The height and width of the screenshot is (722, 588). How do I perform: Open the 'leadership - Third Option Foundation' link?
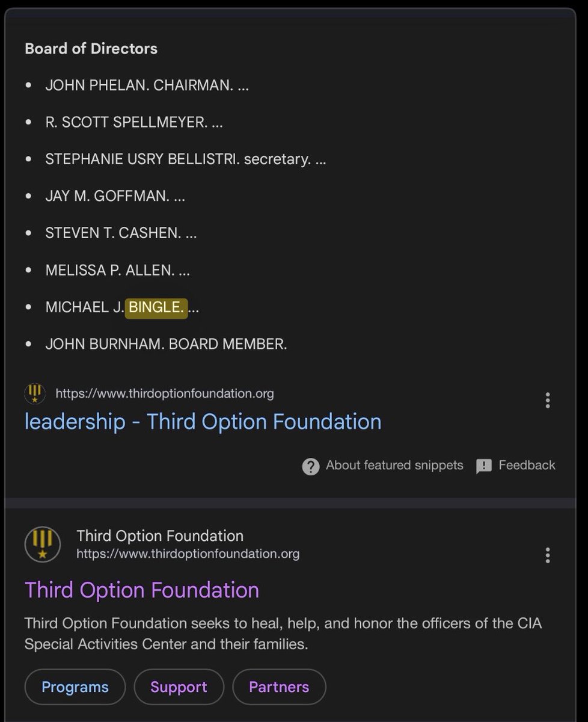pos(203,422)
